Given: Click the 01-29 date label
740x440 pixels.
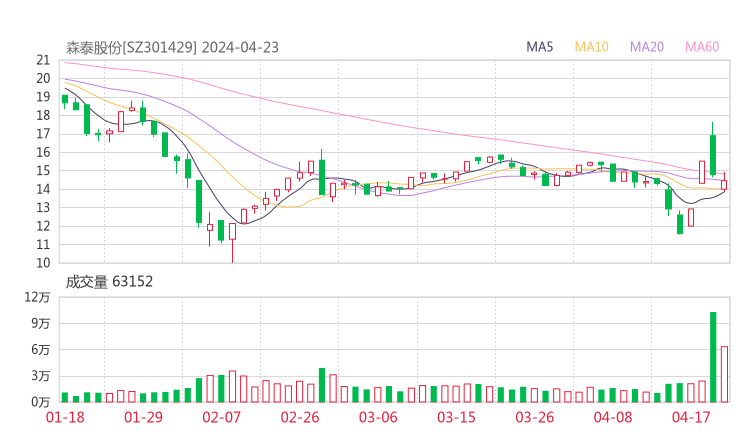Looking at the screenshot, I should click(x=143, y=417).
